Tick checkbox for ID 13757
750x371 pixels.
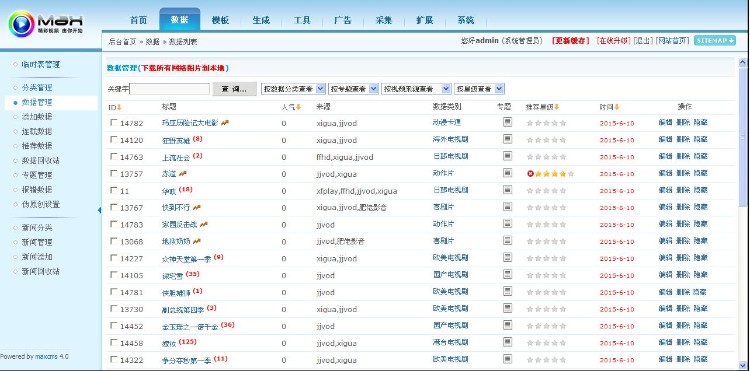(x=113, y=173)
